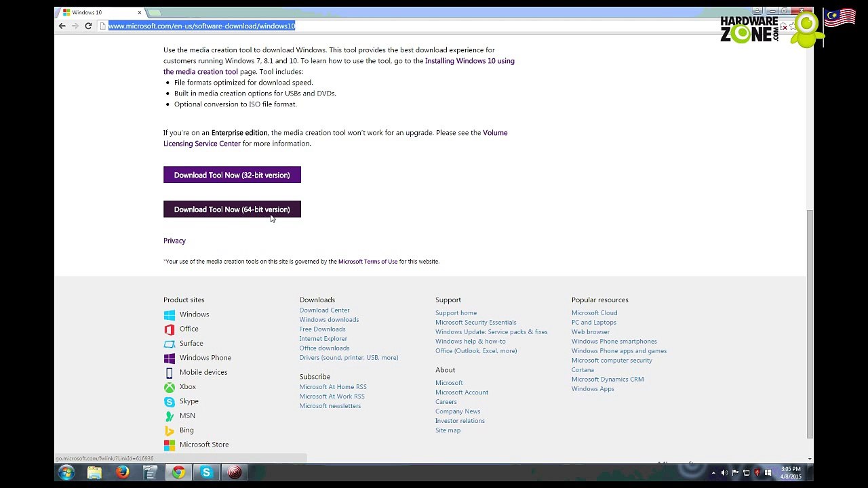Open Investor relations link
The image size is (868, 488).
click(x=460, y=421)
